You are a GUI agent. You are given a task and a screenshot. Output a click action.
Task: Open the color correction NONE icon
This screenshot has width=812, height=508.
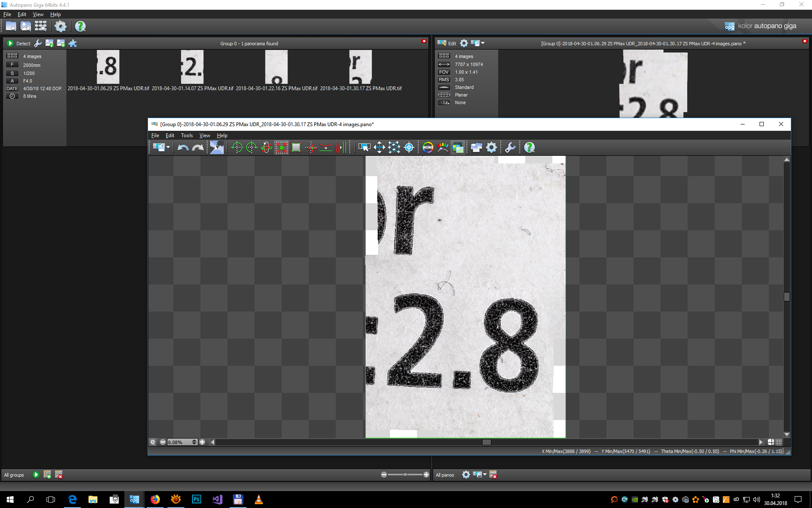[428, 147]
